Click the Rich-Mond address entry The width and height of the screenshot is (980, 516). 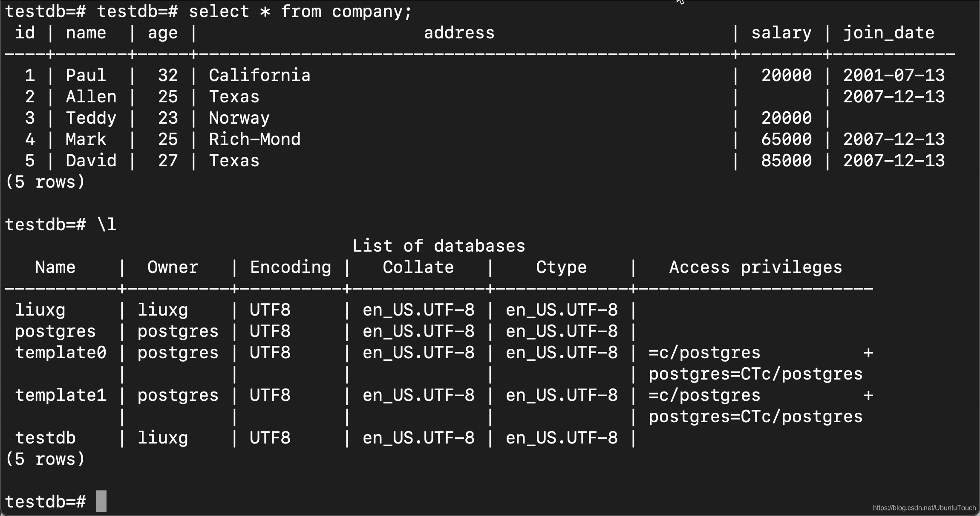(255, 139)
